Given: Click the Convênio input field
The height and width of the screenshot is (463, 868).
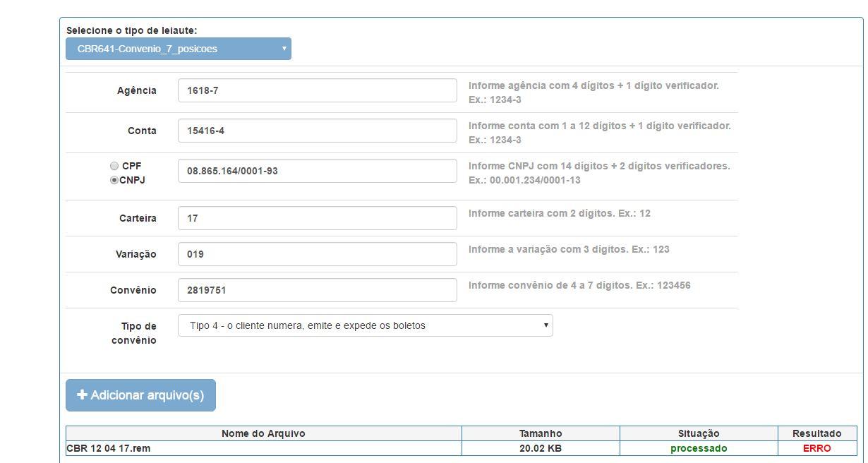Looking at the screenshot, I should [x=318, y=290].
